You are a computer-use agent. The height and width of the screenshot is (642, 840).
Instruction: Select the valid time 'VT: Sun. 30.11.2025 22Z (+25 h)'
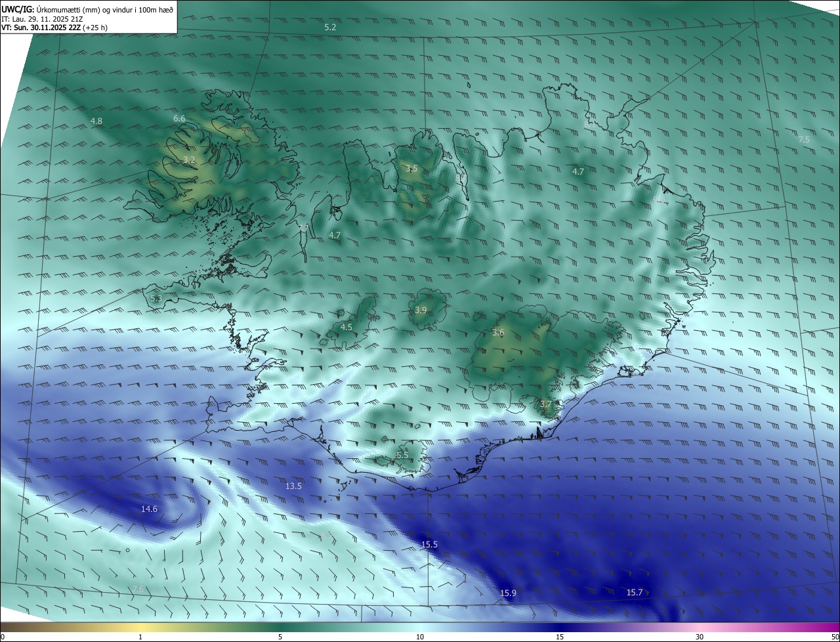pos(54,28)
